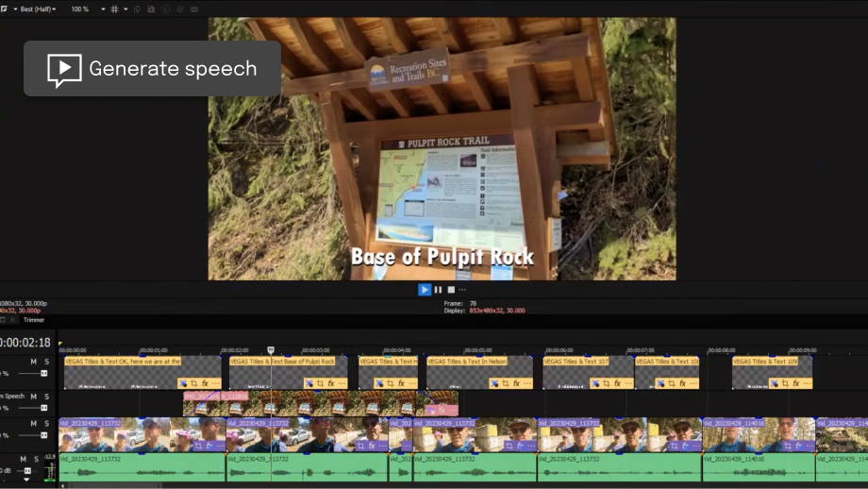Open the Best (Half) preview quality dropdown
868x489 pixels.
click(x=38, y=9)
